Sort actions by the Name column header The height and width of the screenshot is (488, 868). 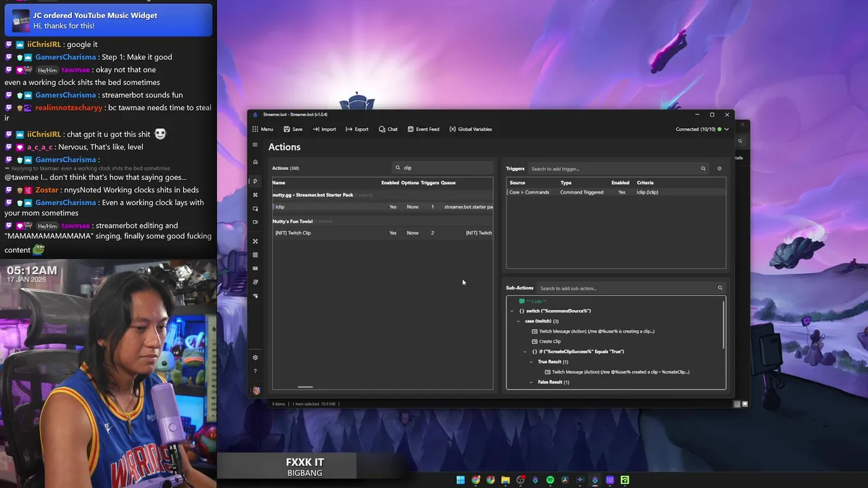click(279, 182)
